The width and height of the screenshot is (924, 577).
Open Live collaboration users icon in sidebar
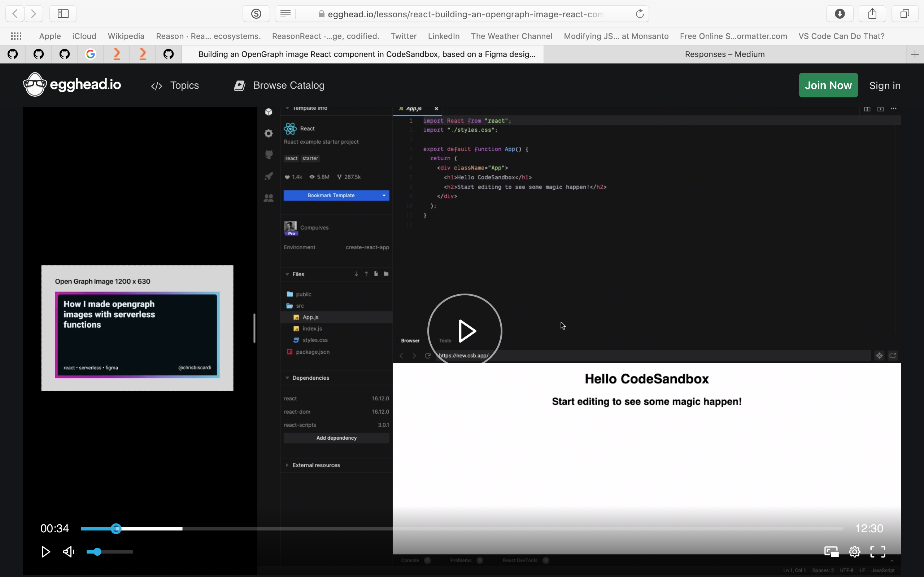click(269, 198)
